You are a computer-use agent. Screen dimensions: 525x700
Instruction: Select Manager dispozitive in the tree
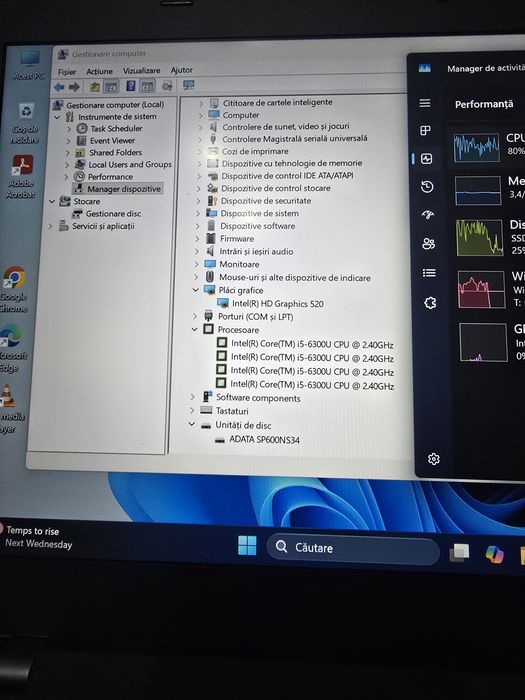[124, 189]
